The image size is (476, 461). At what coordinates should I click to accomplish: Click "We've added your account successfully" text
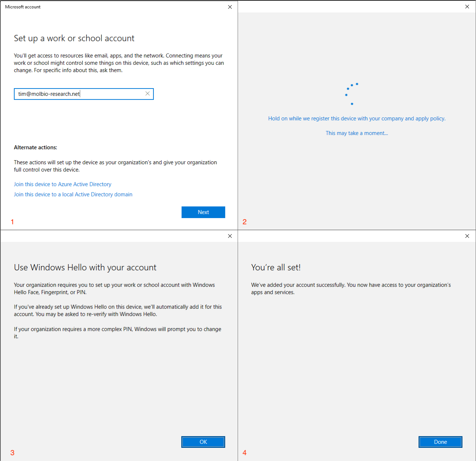click(351, 289)
